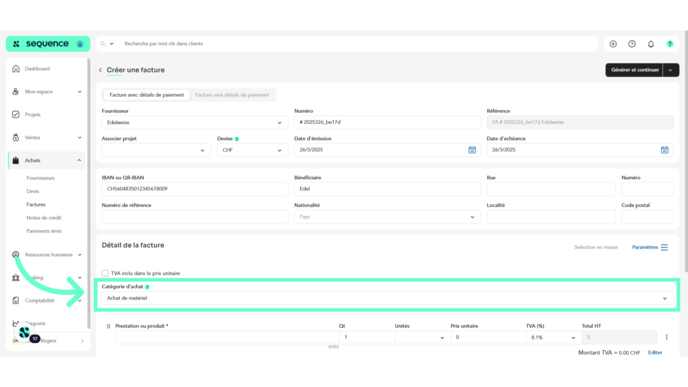This screenshot has height=387, width=688.
Task: Click the keyword search field
Action: point(358,44)
